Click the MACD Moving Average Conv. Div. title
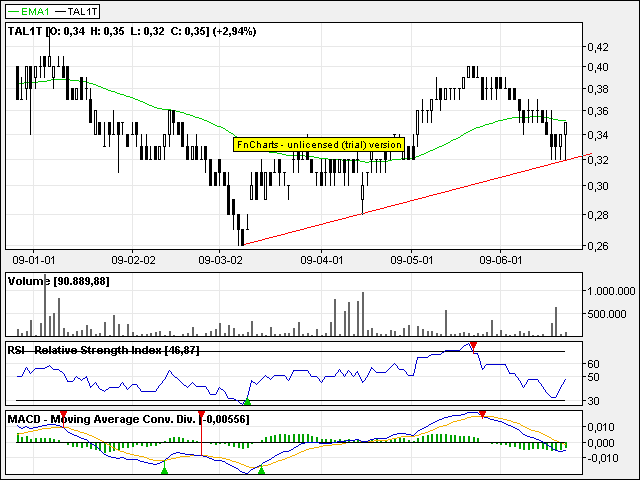The height and width of the screenshot is (480, 640). pyautogui.click(x=128, y=419)
